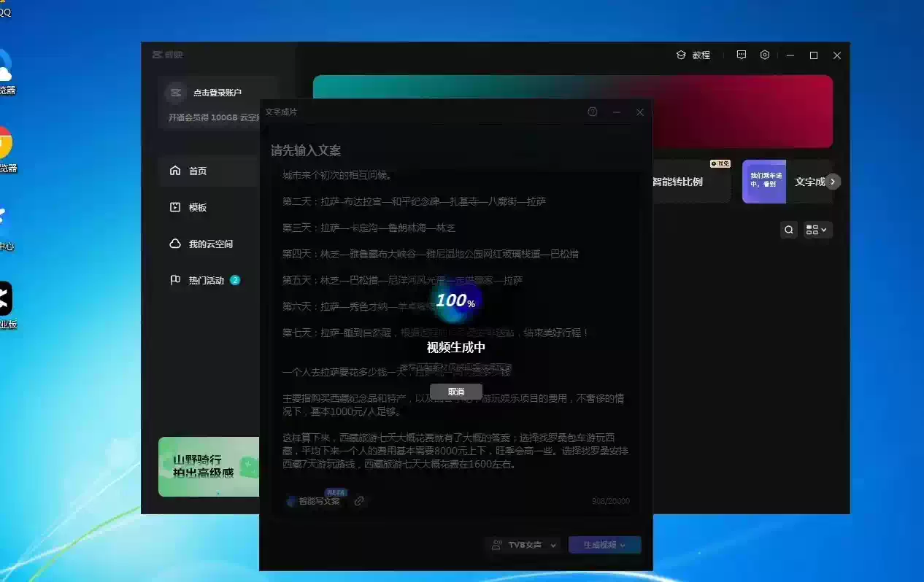Screen dimensions: 924x582
Task: Open the grid view layout dropdown
Action: 817,230
